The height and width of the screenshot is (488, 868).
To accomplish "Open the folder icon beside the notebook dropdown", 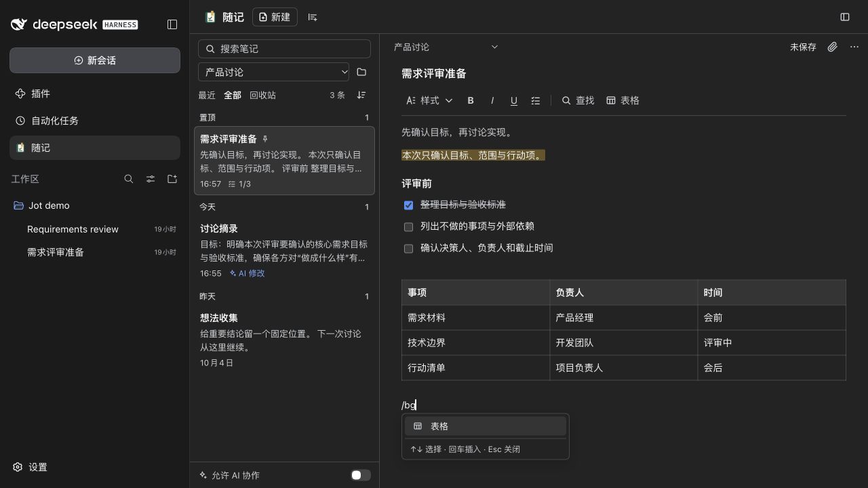I will tap(361, 72).
